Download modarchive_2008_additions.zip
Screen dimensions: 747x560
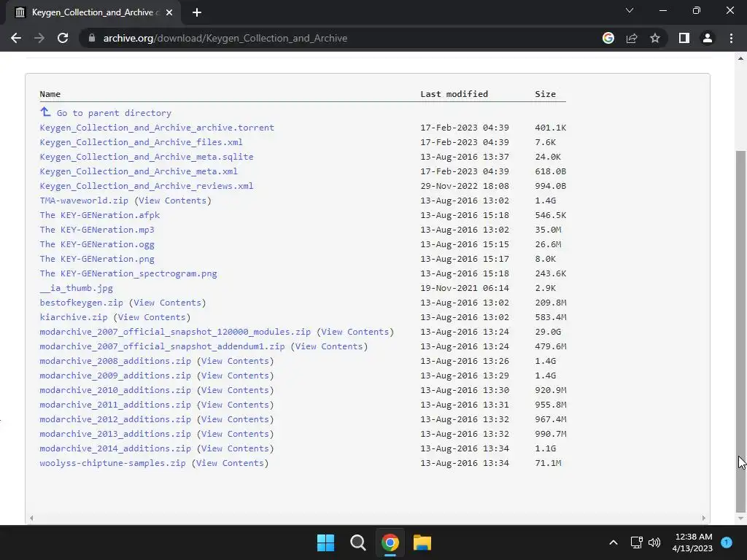[x=115, y=361]
